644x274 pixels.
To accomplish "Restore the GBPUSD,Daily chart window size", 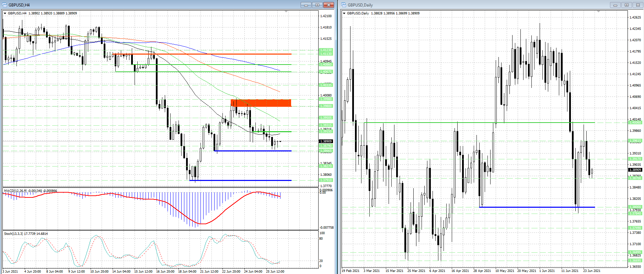I will (626, 5).
